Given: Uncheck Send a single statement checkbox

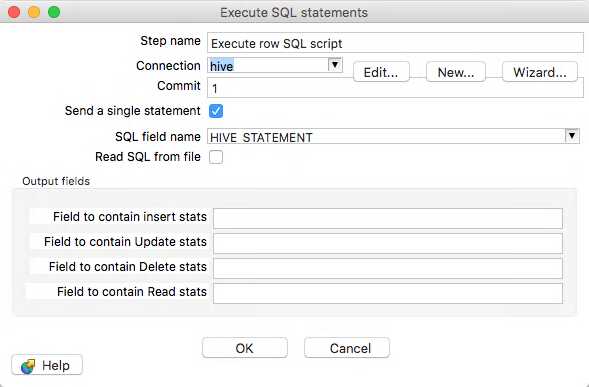Looking at the screenshot, I should click(216, 111).
